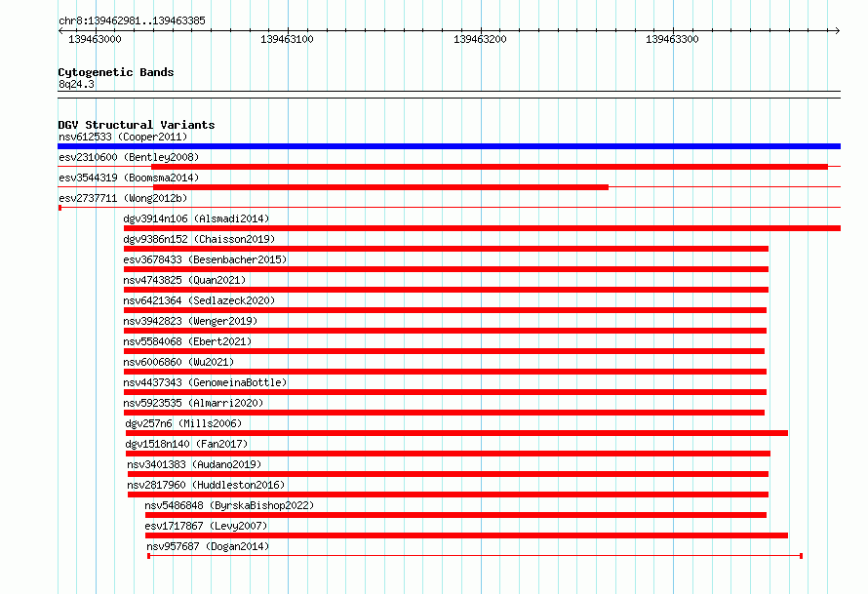Click the dgv257n6 red variant bar
This screenshot has width=868, height=594.
click(456, 433)
